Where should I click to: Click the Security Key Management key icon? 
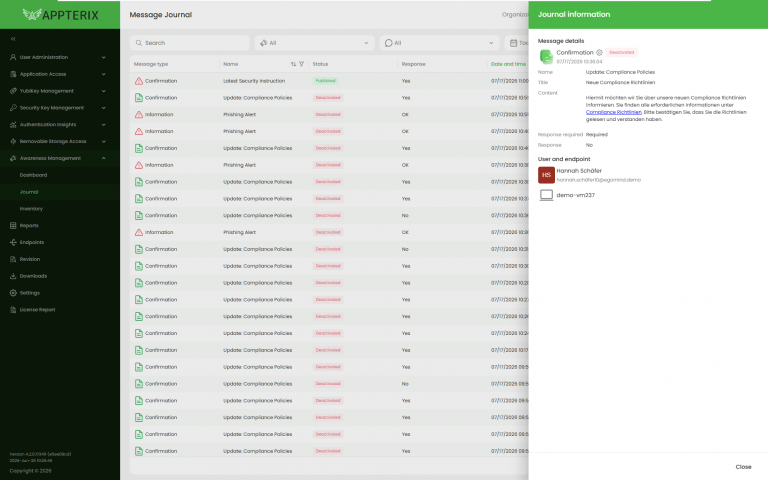pyautogui.click(x=13, y=108)
